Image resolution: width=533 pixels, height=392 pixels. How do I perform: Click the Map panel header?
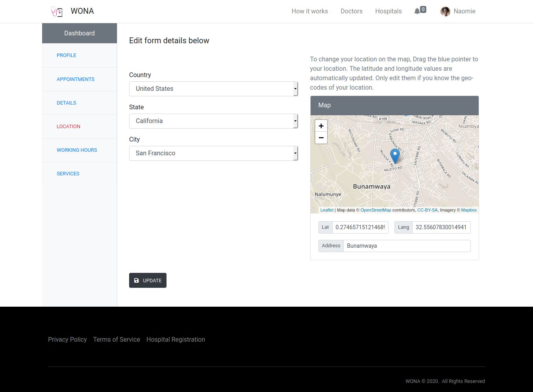pos(394,105)
